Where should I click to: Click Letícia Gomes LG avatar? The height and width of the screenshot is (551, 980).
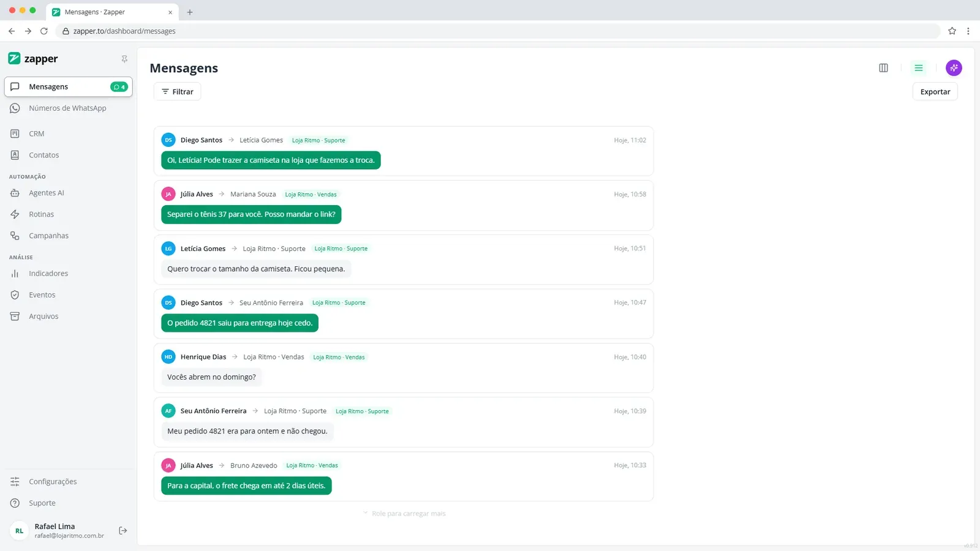point(168,249)
